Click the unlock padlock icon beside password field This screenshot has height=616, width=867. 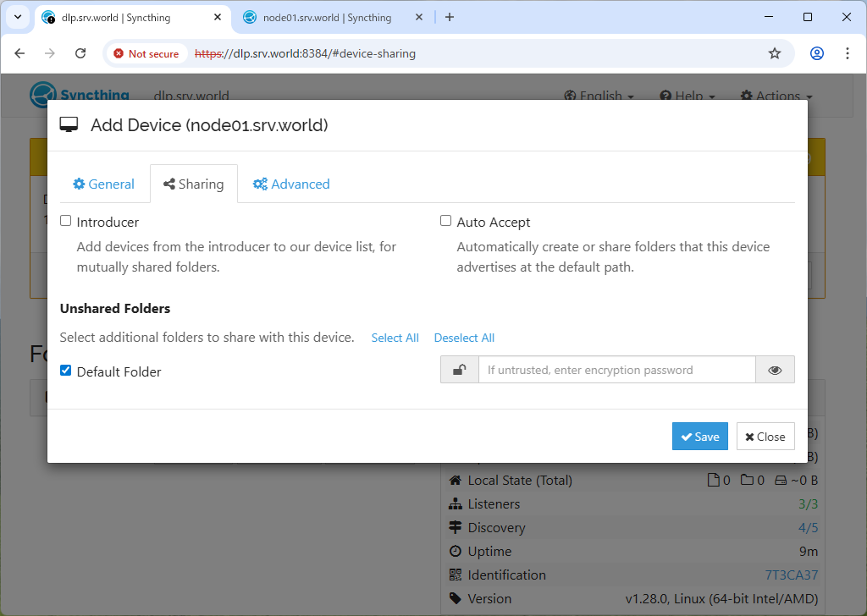pos(459,370)
